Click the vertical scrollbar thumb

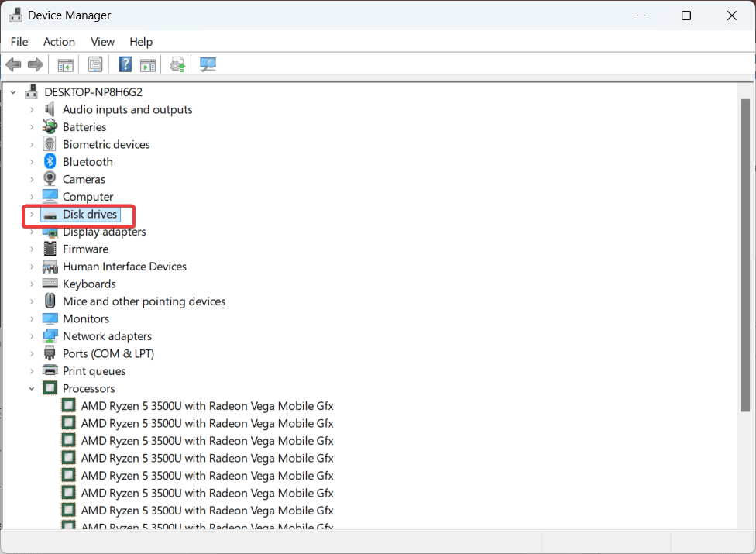745,255
